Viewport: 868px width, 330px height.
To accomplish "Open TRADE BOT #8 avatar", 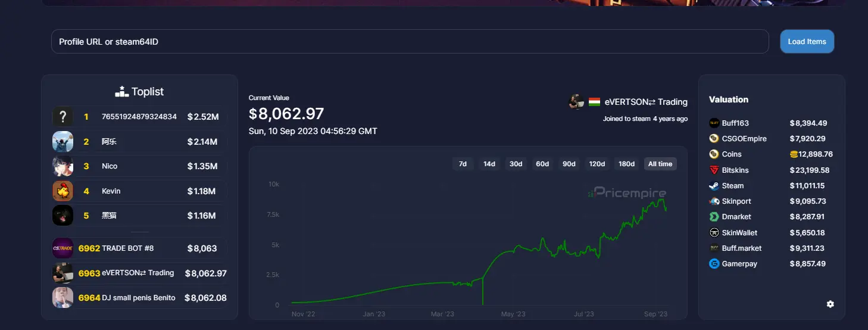I will pos(63,248).
